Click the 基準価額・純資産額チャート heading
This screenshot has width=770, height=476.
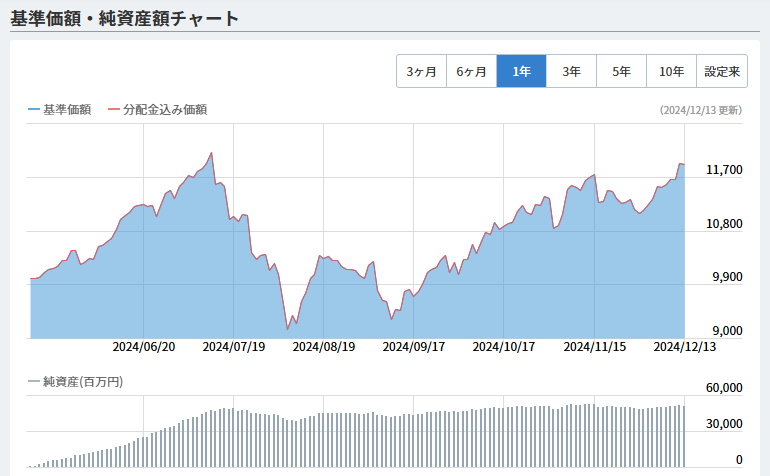pyautogui.click(x=124, y=19)
